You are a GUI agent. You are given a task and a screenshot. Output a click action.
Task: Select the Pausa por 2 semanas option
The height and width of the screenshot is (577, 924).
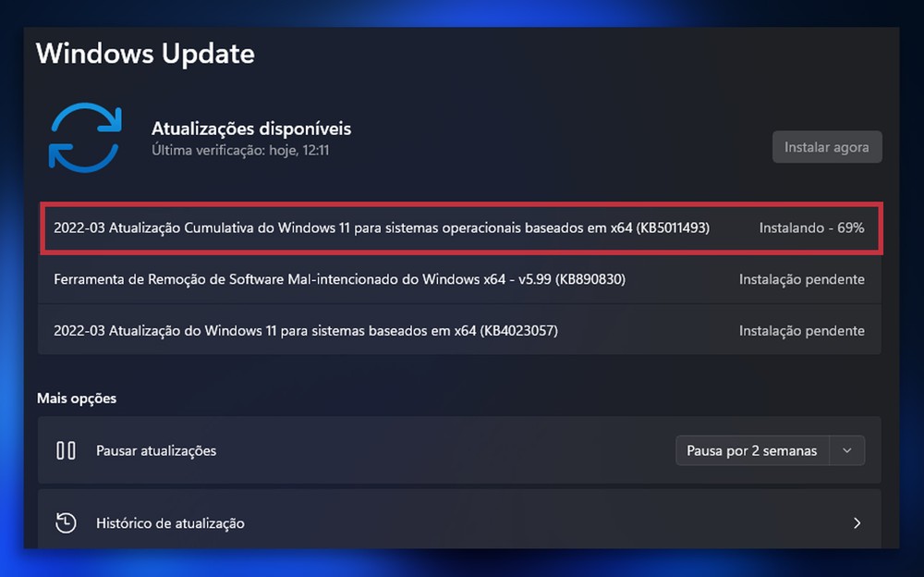(752, 450)
